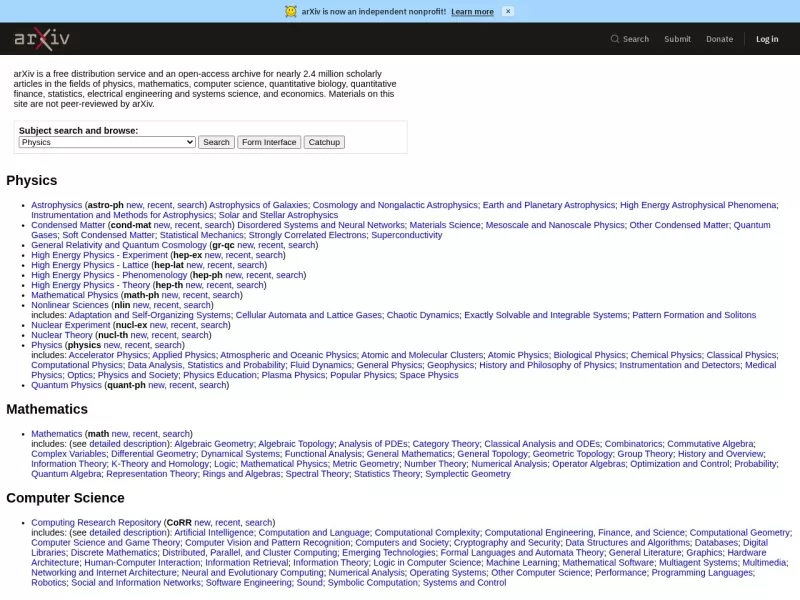Open the Nuclear Theory archive
The height and width of the screenshot is (600, 800).
tap(62, 335)
